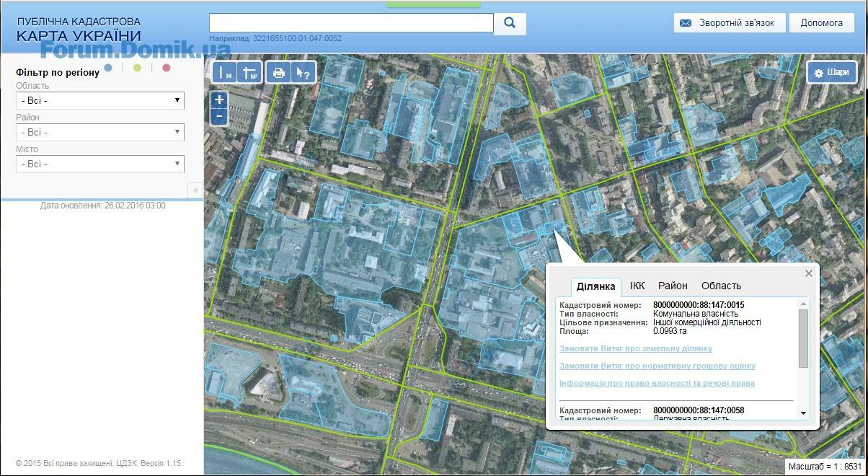This screenshot has width=868, height=476.
Task: Open link Замовити Витяг про нормативну грошову оцінку
Action: pyautogui.click(x=657, y=366)
